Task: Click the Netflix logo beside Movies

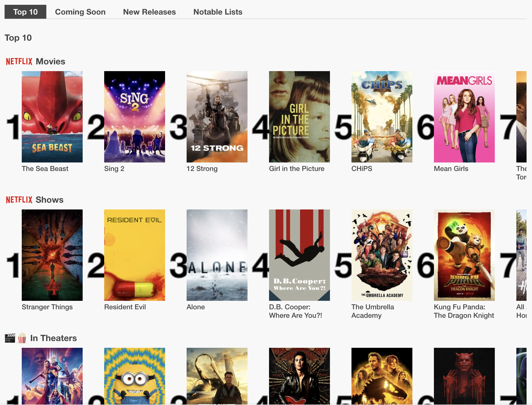Action: (19, 62)
